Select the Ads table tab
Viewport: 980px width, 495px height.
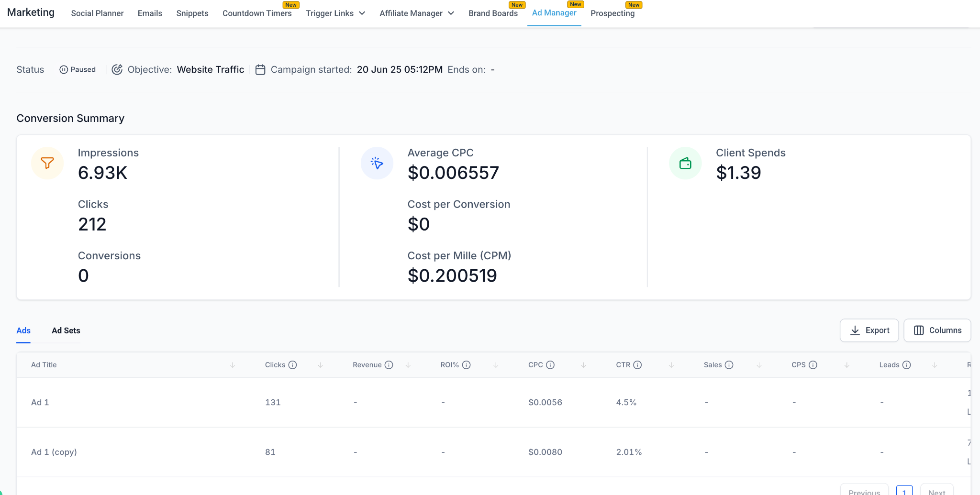[23, 330]
